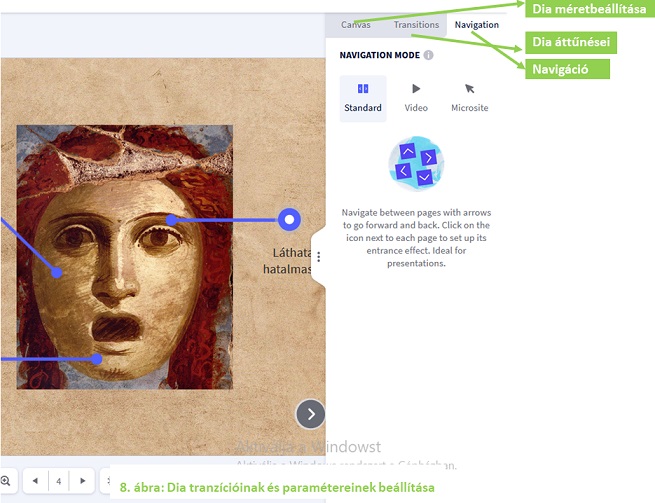655x503 pixels.
Task: Select the blue dot on mask's eyebrow
Action: click(x=171, y=220)
